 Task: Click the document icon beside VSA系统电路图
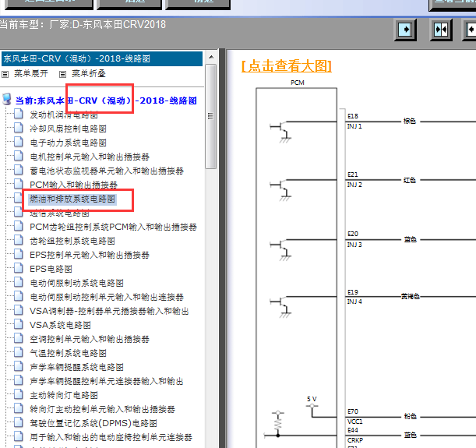click(x=19, y=324)
